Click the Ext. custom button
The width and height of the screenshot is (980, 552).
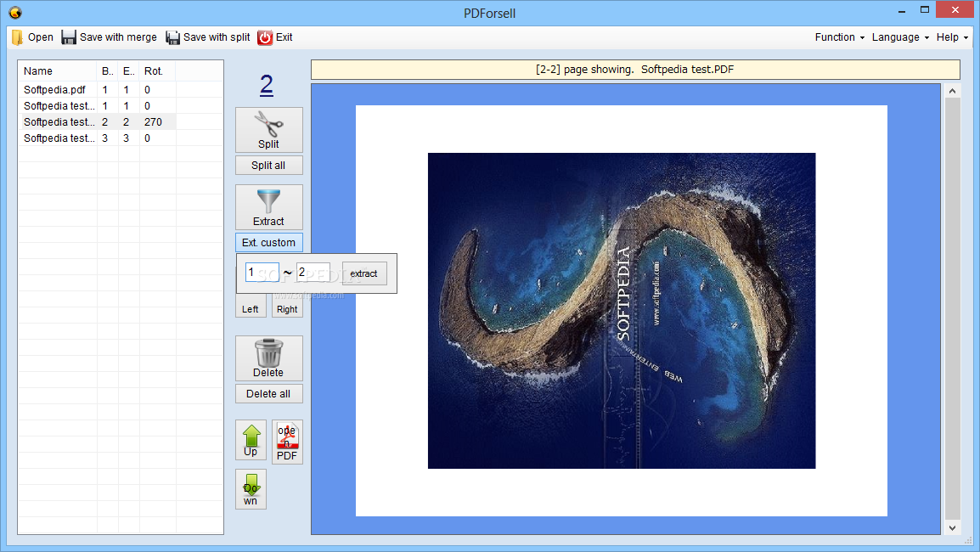click(268, 243)
